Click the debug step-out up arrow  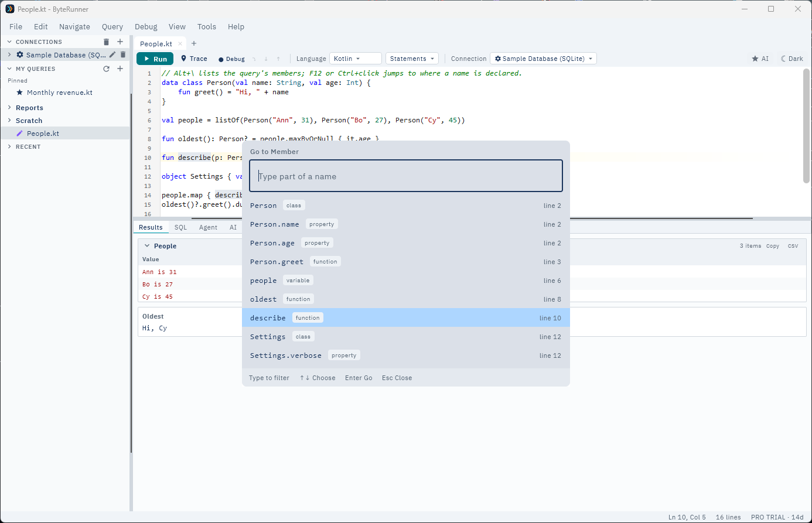point(278,59)
